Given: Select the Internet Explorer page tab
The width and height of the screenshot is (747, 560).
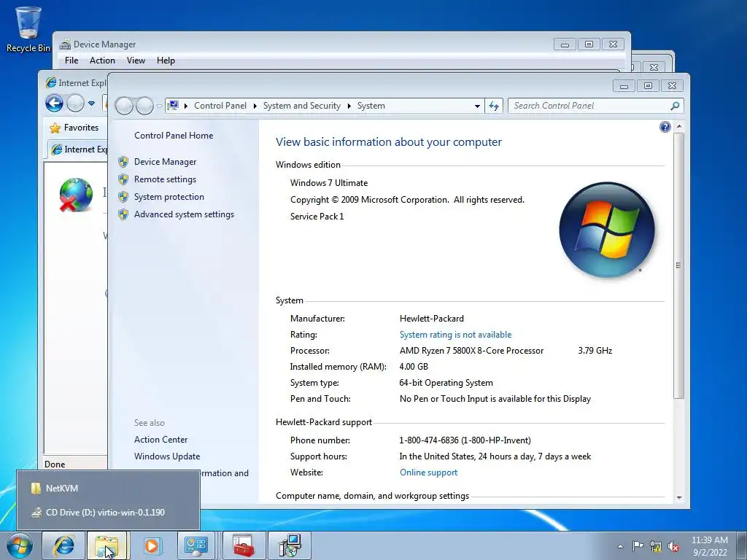Looking at the screenshot, I should pos(79,149).
